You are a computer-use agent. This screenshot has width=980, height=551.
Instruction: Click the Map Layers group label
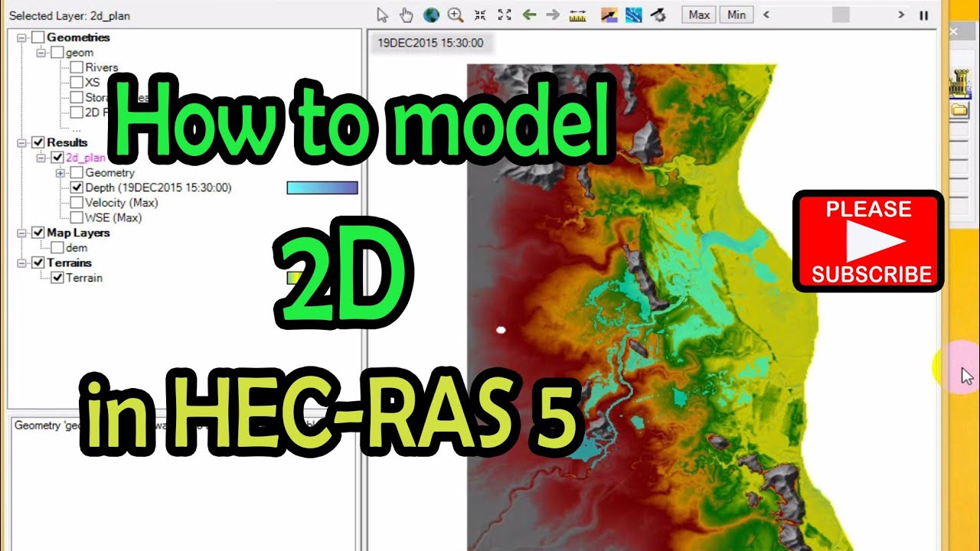coord(78,233)
